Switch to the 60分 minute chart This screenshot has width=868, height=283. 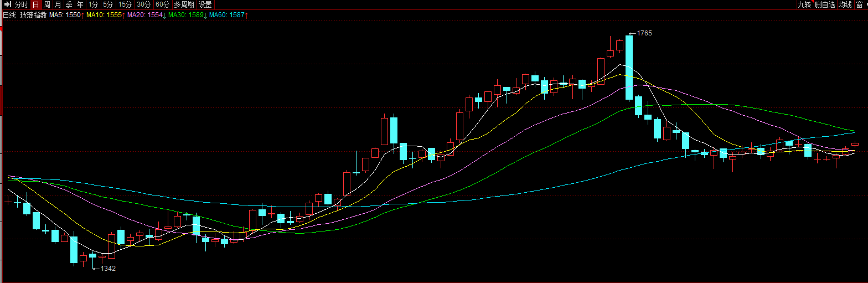(x=163, y=4)
